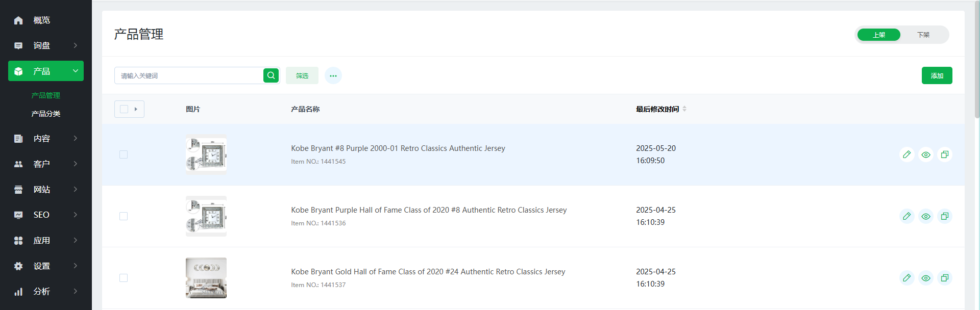
Task: Duplicate the Gold Hall of Fame #24 product
Action: point(945,278)
